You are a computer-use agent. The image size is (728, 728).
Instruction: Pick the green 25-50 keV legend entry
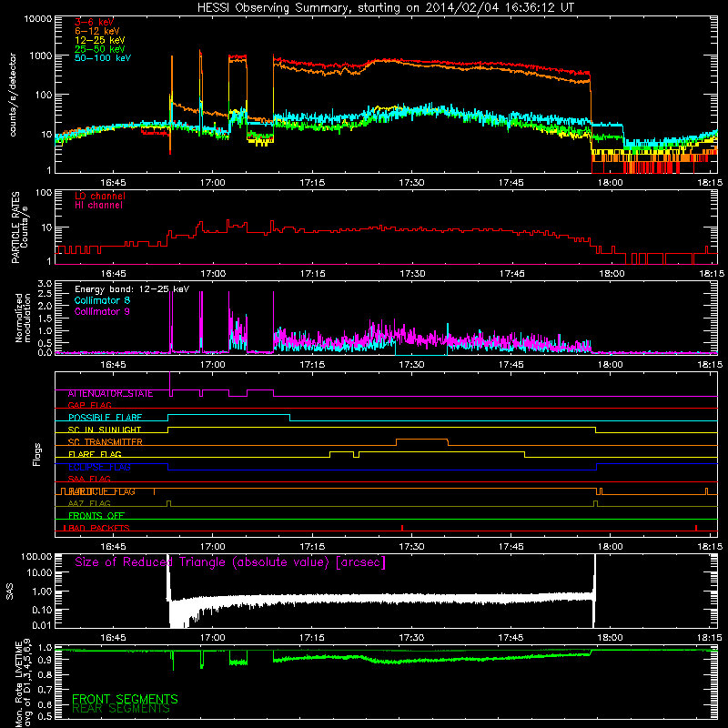click(100, 49)
